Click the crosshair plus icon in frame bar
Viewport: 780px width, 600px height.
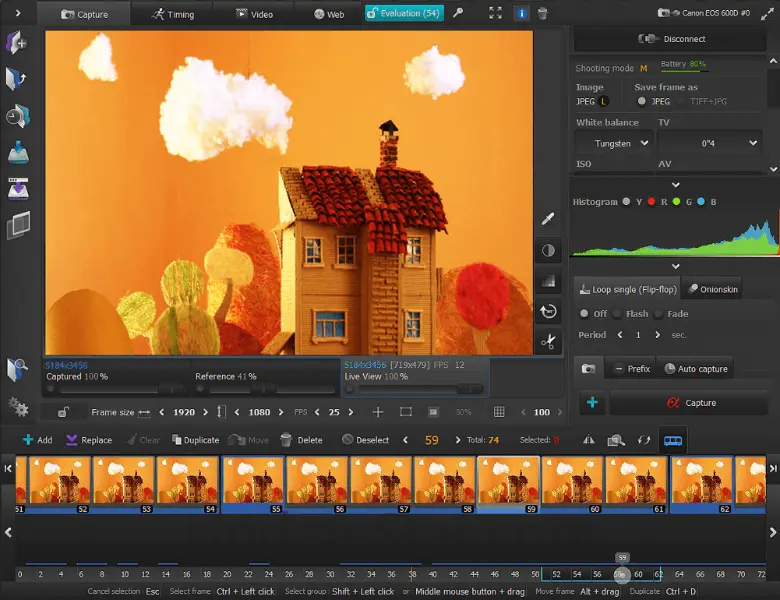[x=378, y=412]
